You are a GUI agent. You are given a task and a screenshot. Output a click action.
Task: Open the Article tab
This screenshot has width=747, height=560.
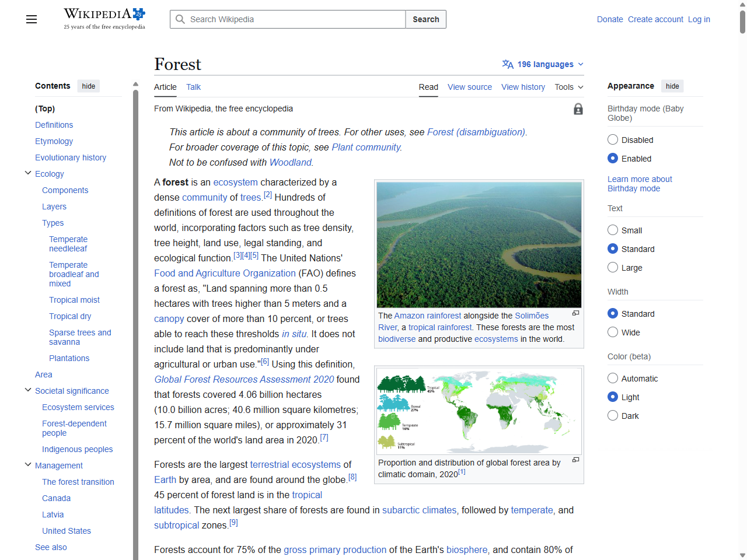pyautogui.click(x=165, y=87)
